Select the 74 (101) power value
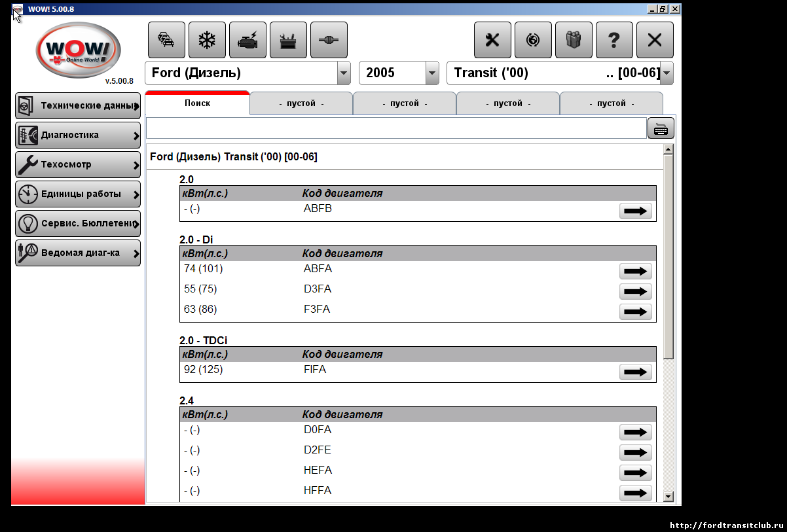The height and width of the screenshot is (532, 787). (204, 268)
